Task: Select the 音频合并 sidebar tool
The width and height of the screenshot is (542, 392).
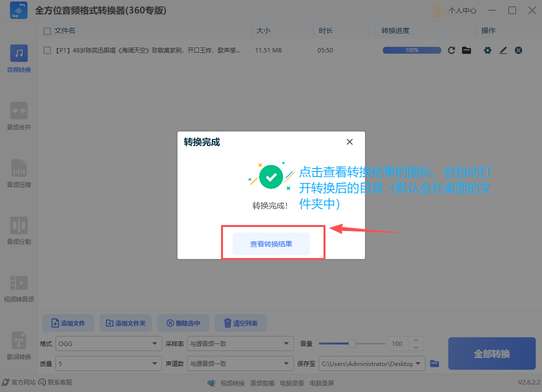Action: pos(18,116)
